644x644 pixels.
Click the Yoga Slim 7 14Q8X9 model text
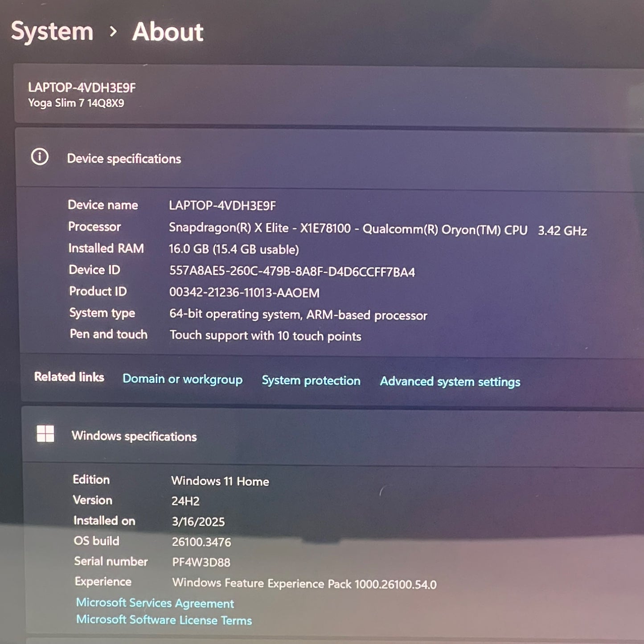tap(76, 103)
